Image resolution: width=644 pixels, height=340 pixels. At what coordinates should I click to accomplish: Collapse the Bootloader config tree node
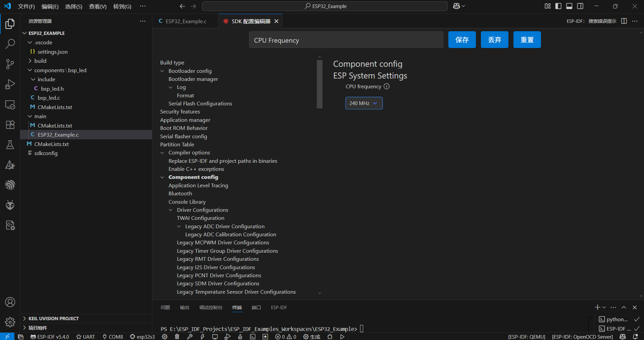[162, 71]
